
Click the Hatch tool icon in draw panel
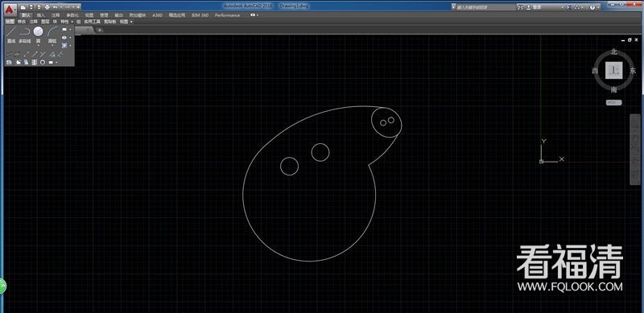pos(64,45)
